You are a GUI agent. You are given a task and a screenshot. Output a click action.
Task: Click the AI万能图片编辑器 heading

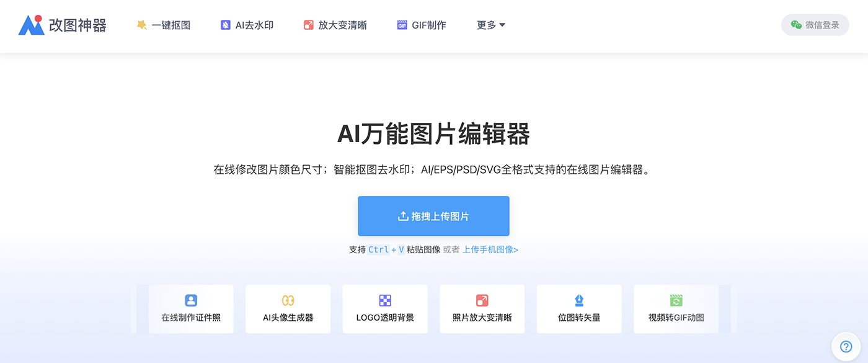point(433,134)
